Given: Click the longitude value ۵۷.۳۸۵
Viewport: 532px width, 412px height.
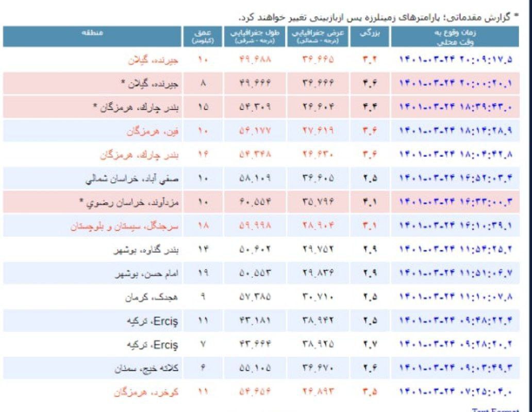Looking at the screenshot, I should point(255,297).
